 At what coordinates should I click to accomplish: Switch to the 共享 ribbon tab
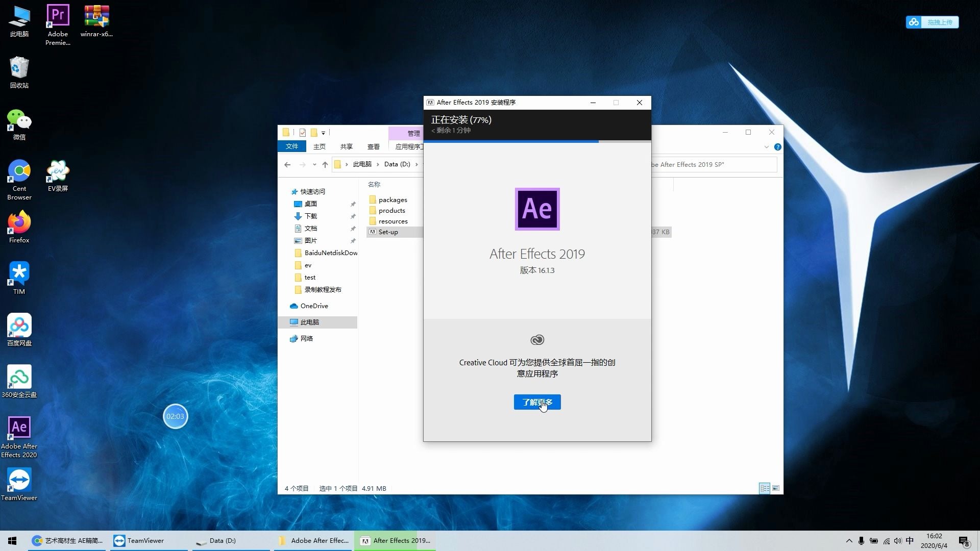pos(346,146)
